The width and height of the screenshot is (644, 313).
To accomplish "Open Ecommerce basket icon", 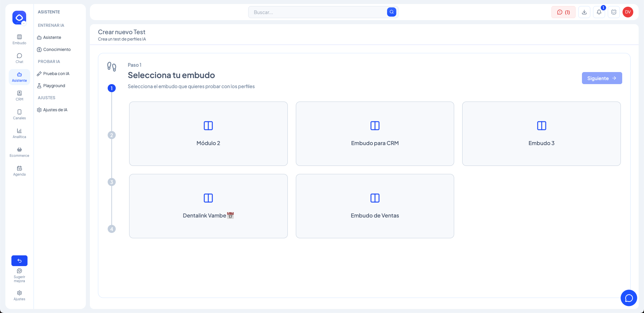I will (19, 152).
